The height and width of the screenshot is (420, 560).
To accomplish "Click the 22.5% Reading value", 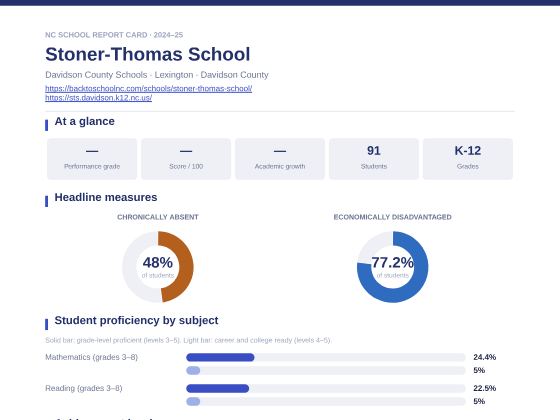I will (x=485, y=388).
